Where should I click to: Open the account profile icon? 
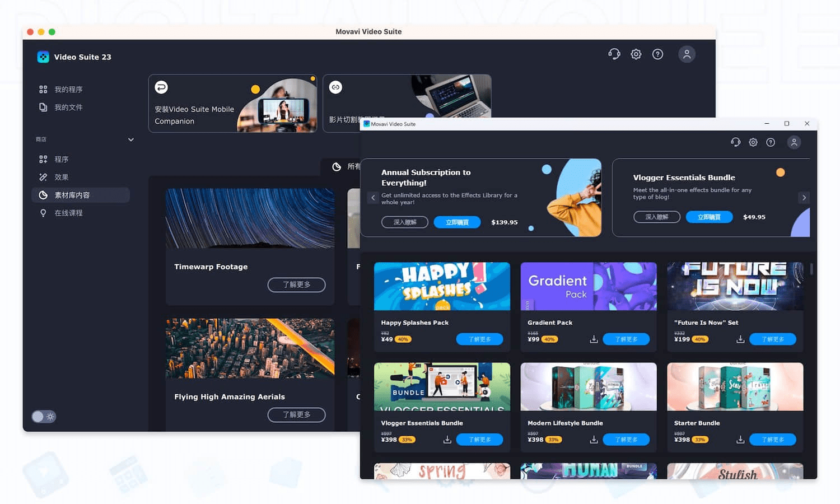pyautogui.click(x=794, y=142)
